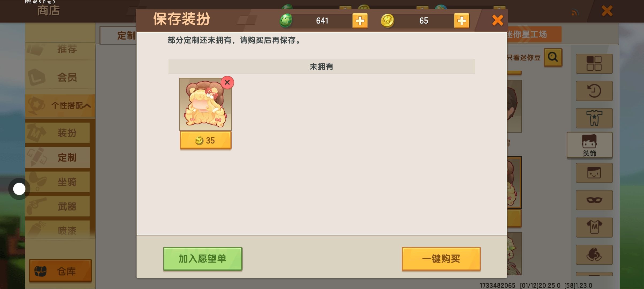Viewport: 644px width, 289px height.
Task: Click the 加入愿望单 button
Action: pyautogui.click(x=203, y=259)
